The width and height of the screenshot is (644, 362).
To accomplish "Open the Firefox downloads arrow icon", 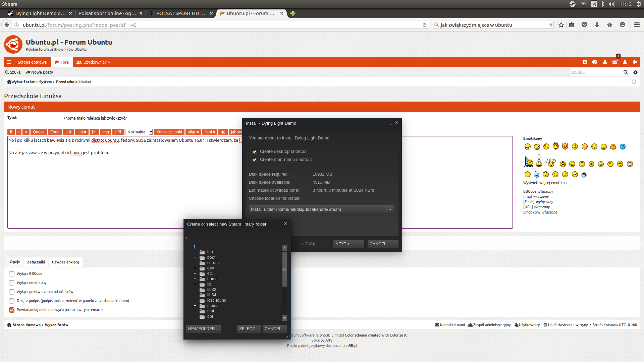I will pyautogui.click(x=597, y=25).
